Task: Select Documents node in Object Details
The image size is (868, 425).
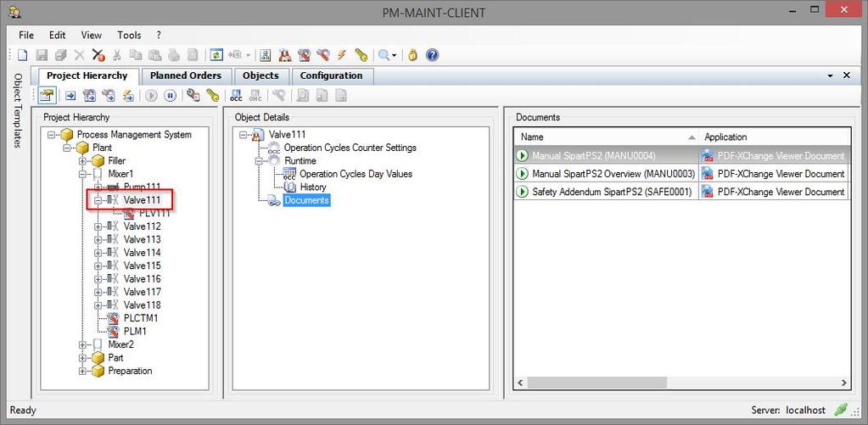Action: click(306, 200)
